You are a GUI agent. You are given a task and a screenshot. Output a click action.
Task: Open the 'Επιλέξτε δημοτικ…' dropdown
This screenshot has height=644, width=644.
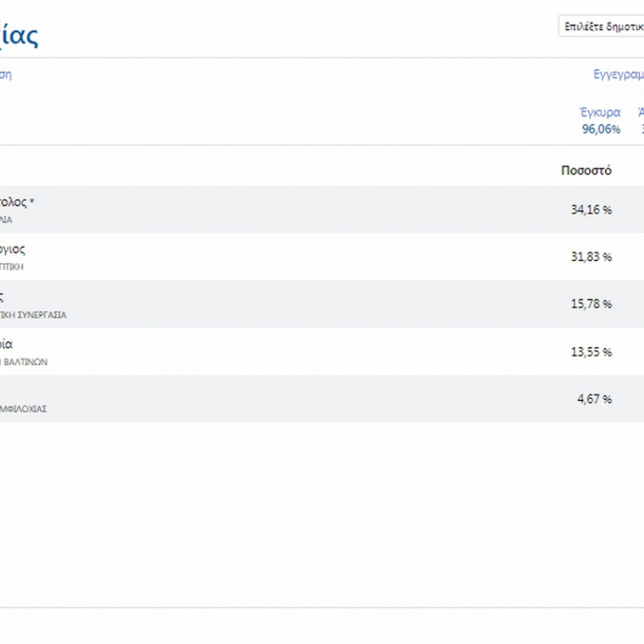tap(601, 26)
